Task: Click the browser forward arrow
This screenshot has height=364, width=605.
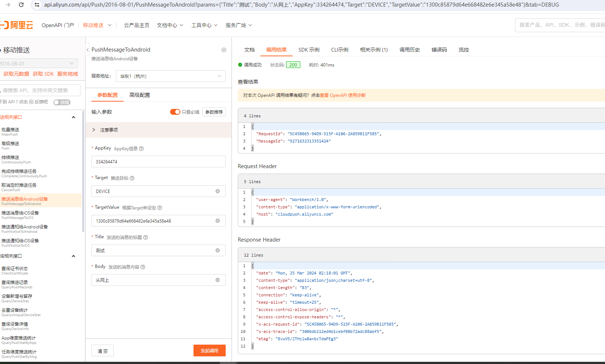Action: (8, 5)
